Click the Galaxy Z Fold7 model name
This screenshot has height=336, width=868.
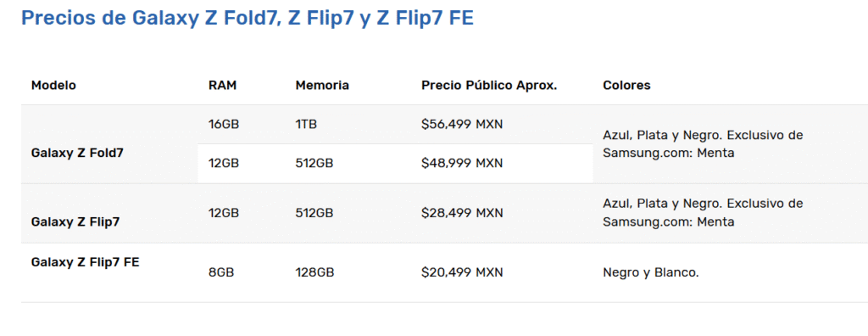point(77,153)
